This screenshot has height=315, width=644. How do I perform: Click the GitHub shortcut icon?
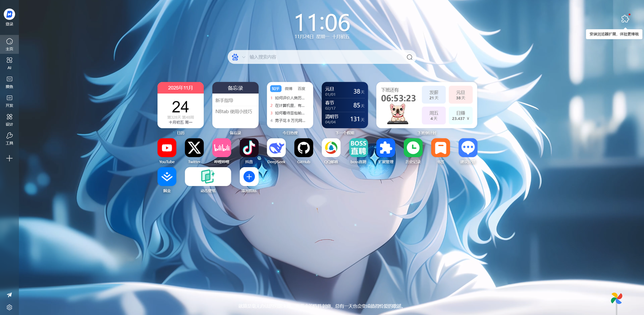pyautogui.click(x=304, y=148)
